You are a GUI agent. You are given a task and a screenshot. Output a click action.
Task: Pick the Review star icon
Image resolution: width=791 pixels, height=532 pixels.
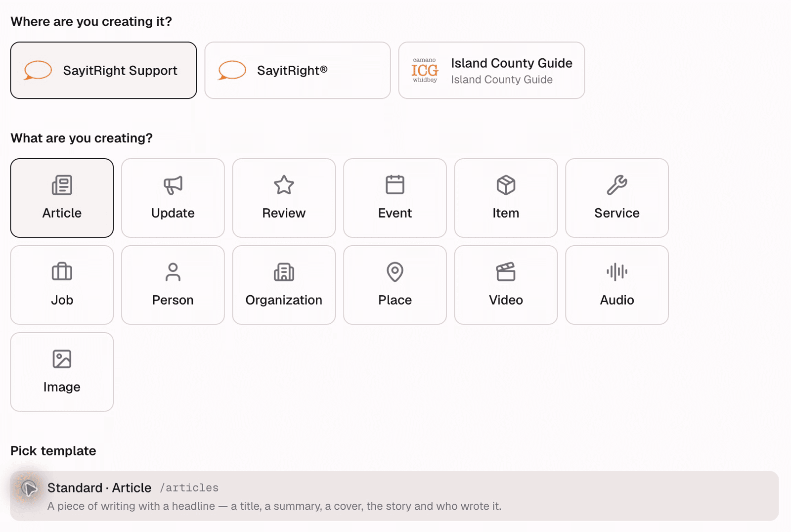(284, 185)
